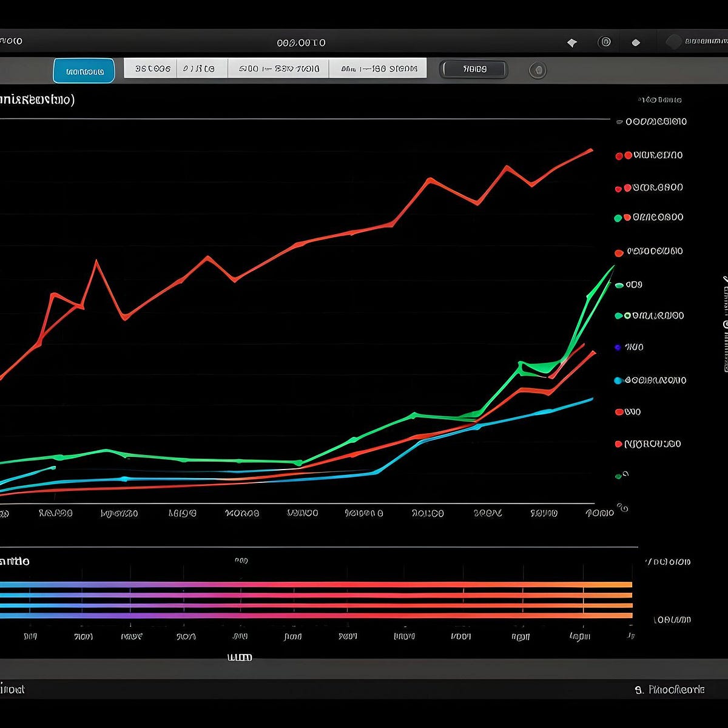The width and height of the screenshot is (728, 728).
Task: Click the profile avatar icon at top-right corner
Action: tap(673, 42)
